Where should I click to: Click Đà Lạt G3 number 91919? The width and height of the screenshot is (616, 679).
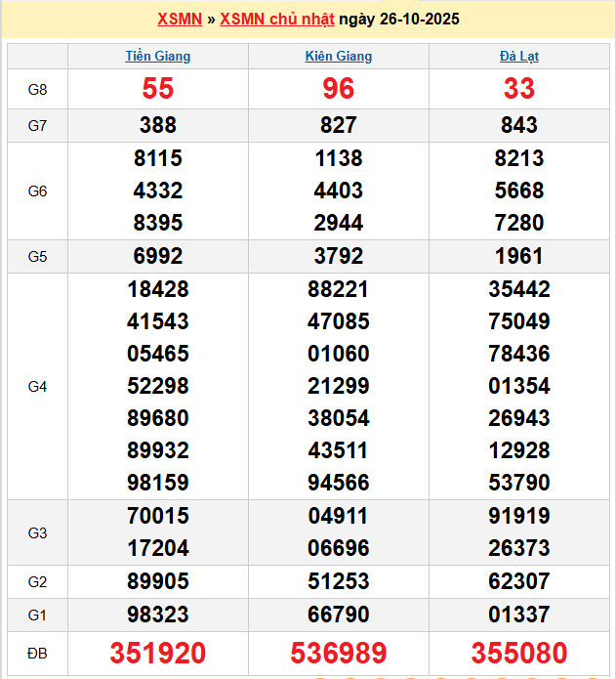519,516
